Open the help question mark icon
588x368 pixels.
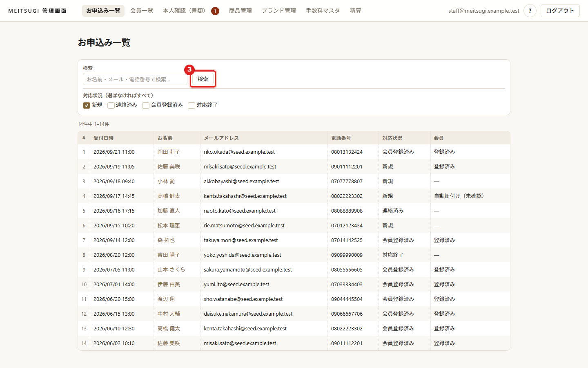tap(530, 11)
